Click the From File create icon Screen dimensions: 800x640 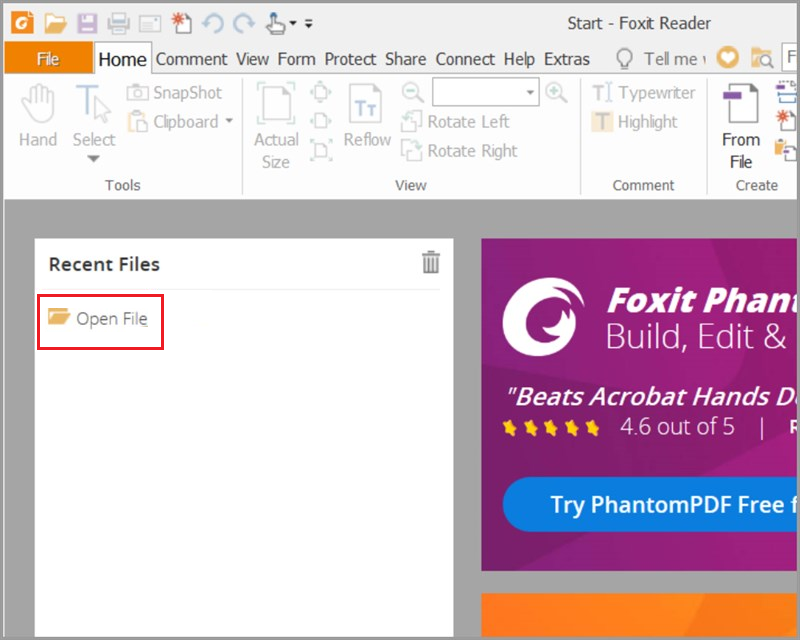(741, 125)
